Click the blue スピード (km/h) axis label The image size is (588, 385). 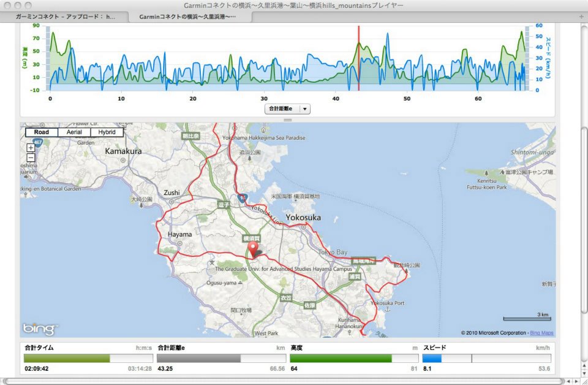(x=548, y=58)
